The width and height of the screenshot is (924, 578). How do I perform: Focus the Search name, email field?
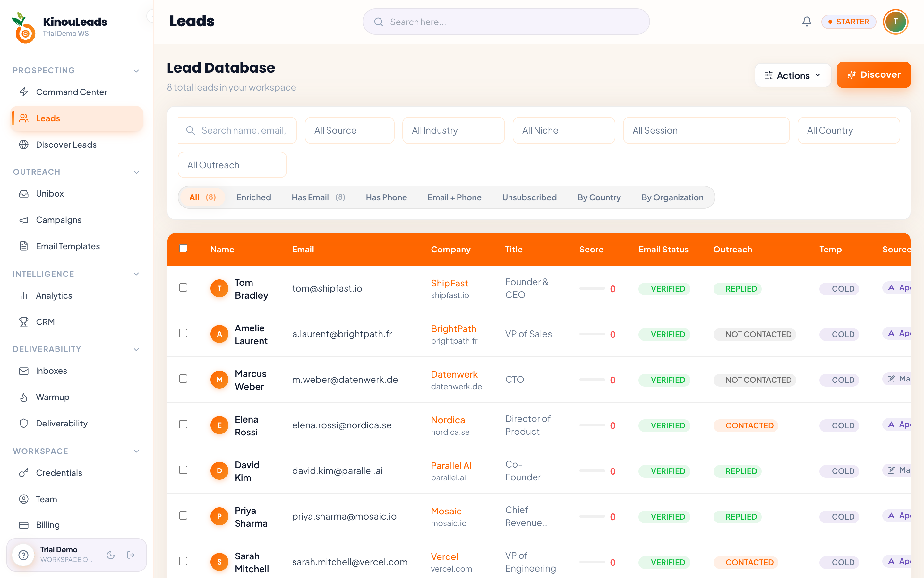[x=237, y=130]
